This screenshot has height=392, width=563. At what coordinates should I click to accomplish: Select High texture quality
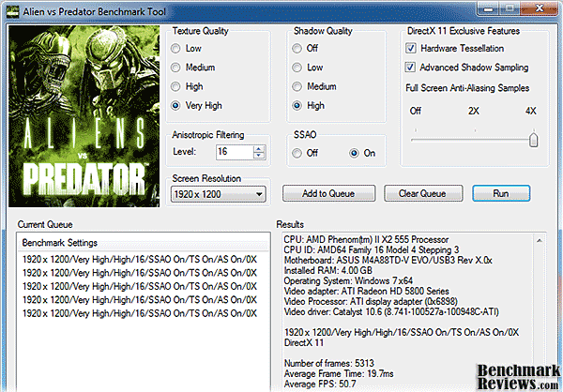(175, 86)
